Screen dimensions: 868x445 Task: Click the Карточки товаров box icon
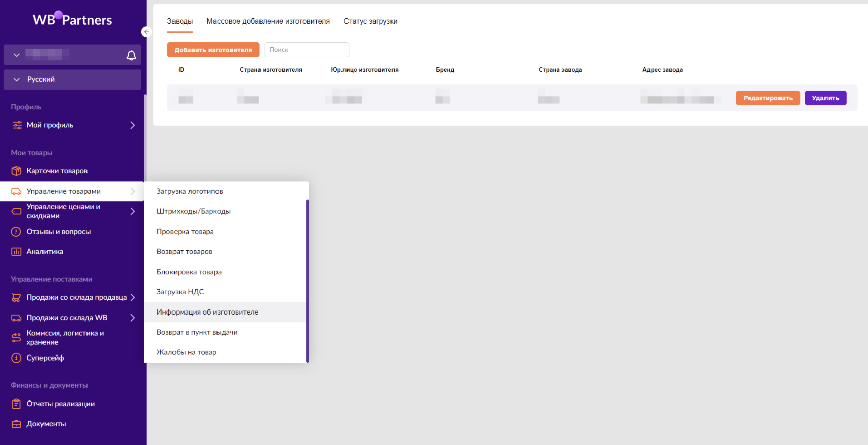16,171
